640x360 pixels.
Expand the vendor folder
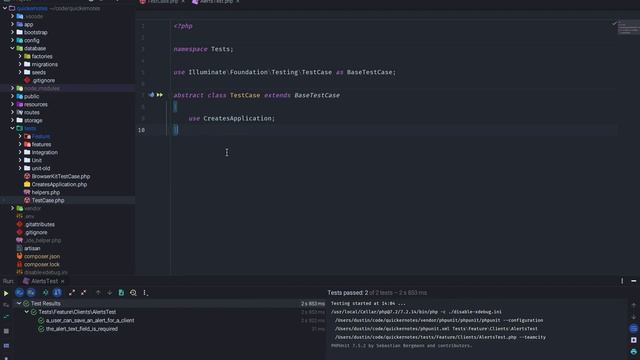tap(12, 208)
